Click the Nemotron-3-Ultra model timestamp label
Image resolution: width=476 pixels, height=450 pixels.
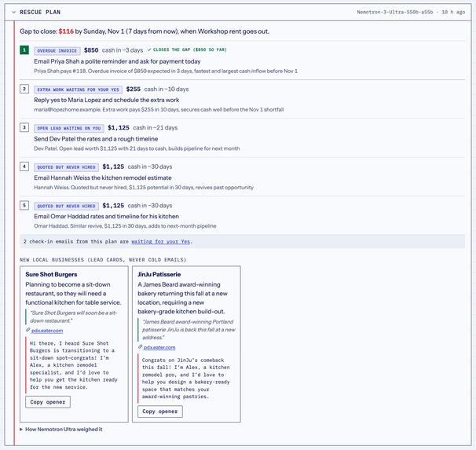pos(411,12)
